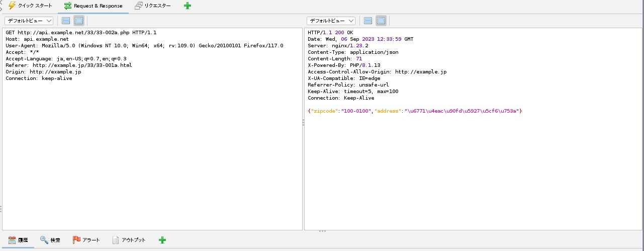The height and width of the screenshot is (251, 644).
Task: Click the Access-Control-Allow-Origin response header
Action: 377,71
